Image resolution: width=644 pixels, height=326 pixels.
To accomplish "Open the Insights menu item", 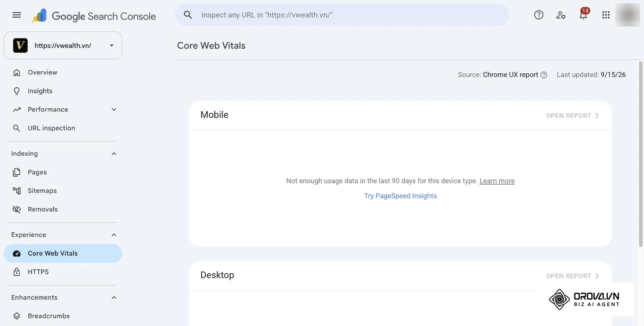I will click(63, 91).
